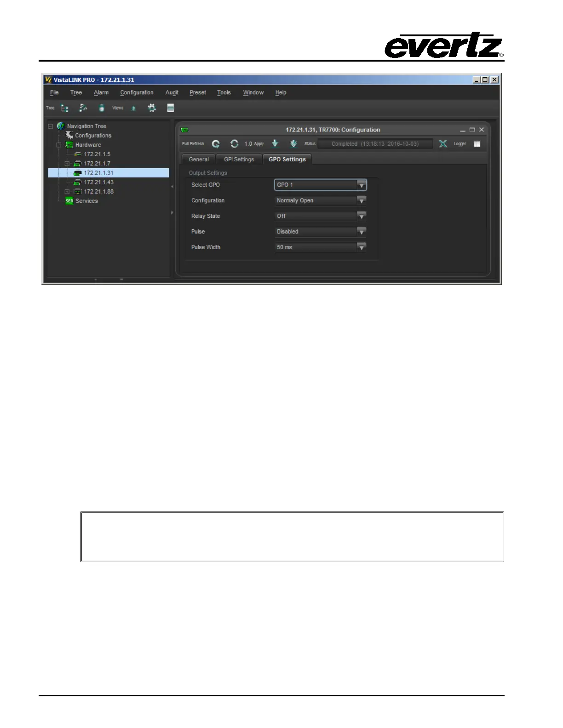
Task: Open the Pulse Width 50 ms dropdown
Action: point(321,247)
